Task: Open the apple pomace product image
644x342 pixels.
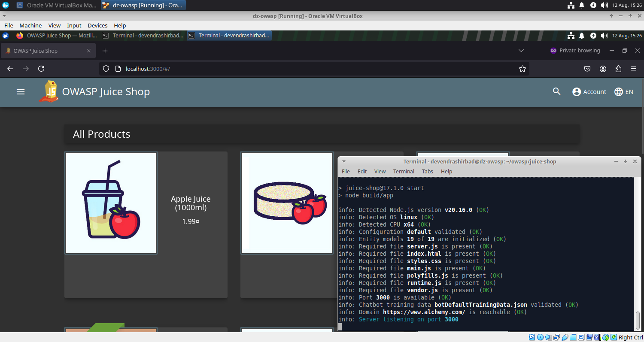Action: (x=287, y=203)
